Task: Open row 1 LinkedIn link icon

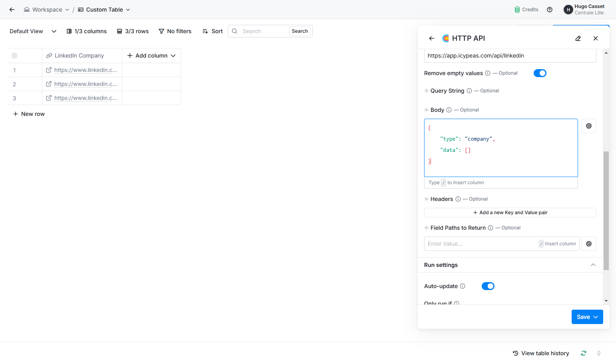Action: pyautogui.click(x=49, y=70)
